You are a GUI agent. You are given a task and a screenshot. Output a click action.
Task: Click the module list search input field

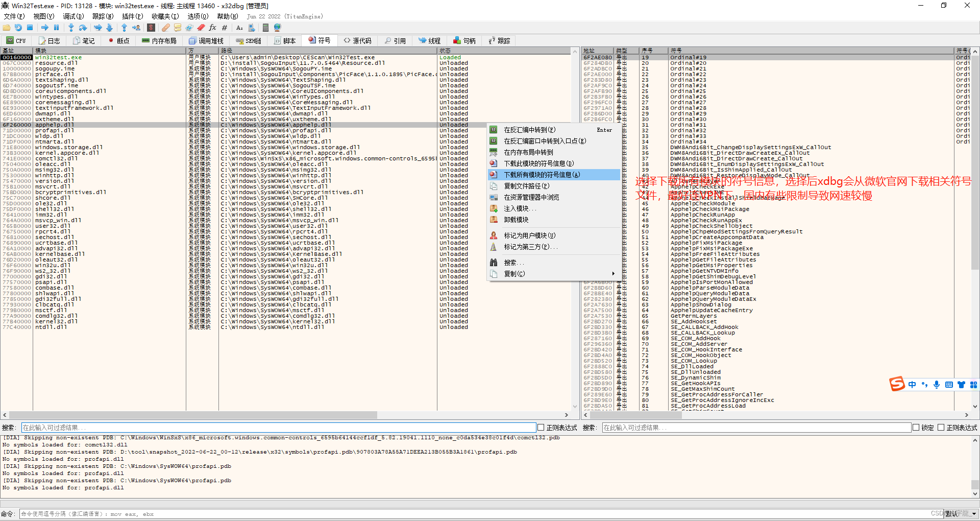[278, 428]
